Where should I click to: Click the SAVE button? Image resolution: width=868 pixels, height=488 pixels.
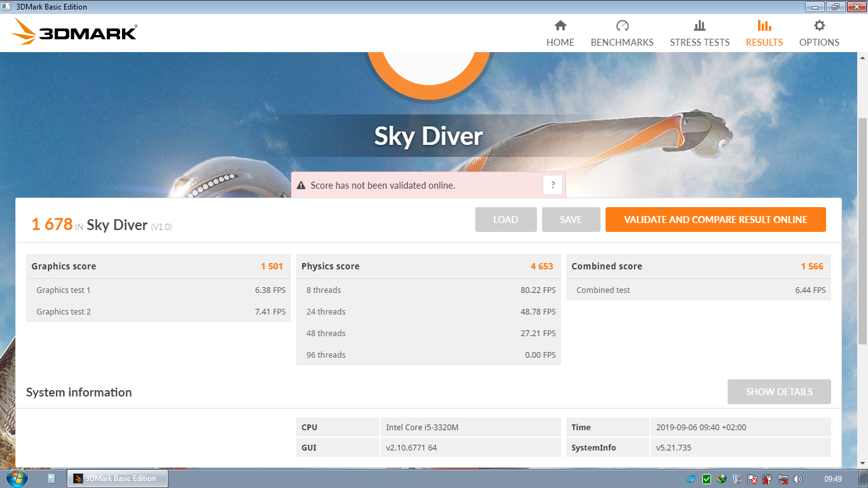click(x=571, y=220)
